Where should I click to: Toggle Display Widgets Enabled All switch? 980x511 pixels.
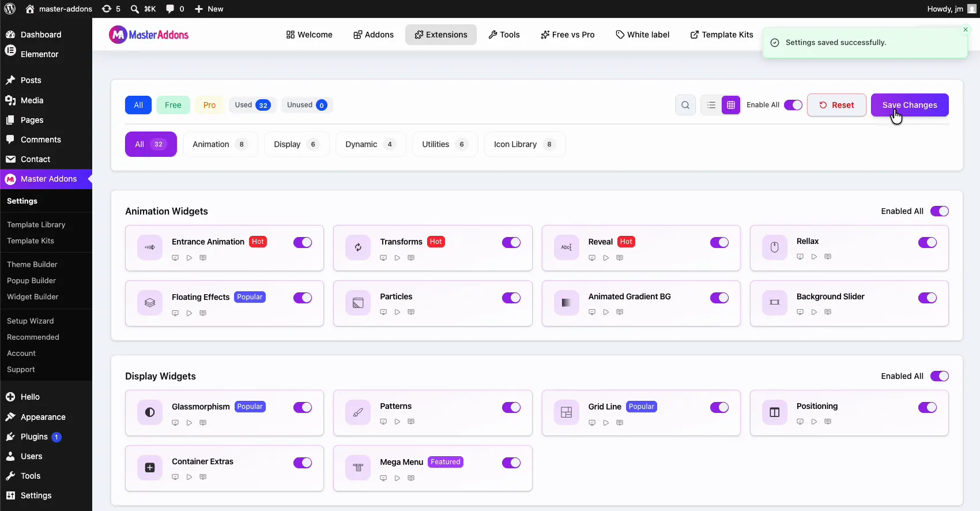point(940,376)
